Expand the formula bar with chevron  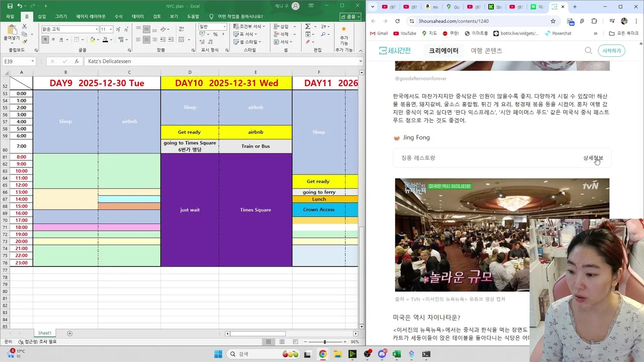click(x=360, y=61)
